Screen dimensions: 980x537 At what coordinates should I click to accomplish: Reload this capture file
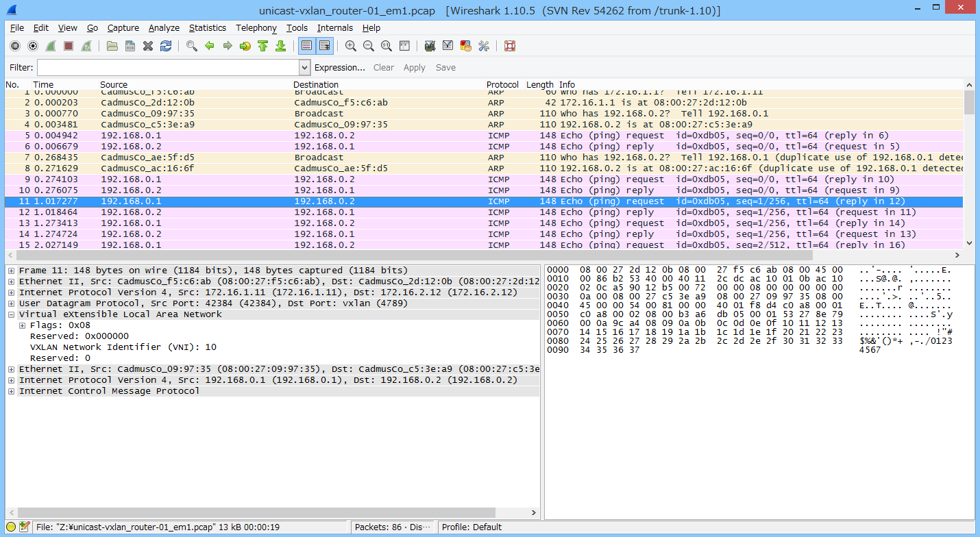[166, 46]
